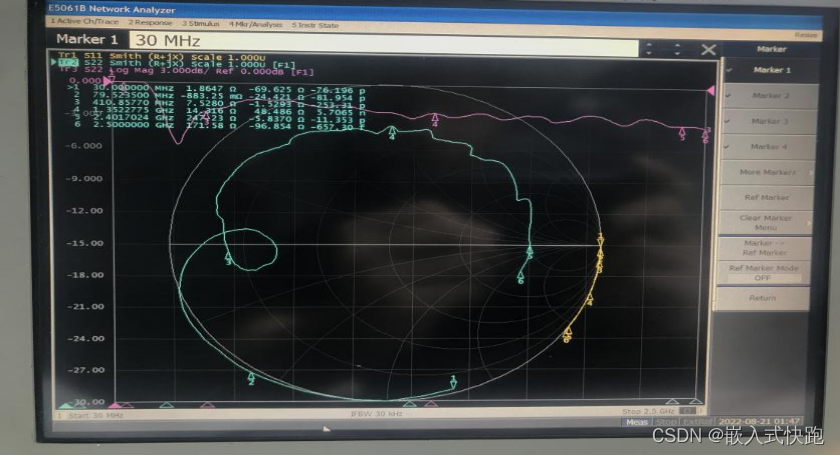Expand the More Markers submenu
840x456 pixels.
tap(767, 172)
